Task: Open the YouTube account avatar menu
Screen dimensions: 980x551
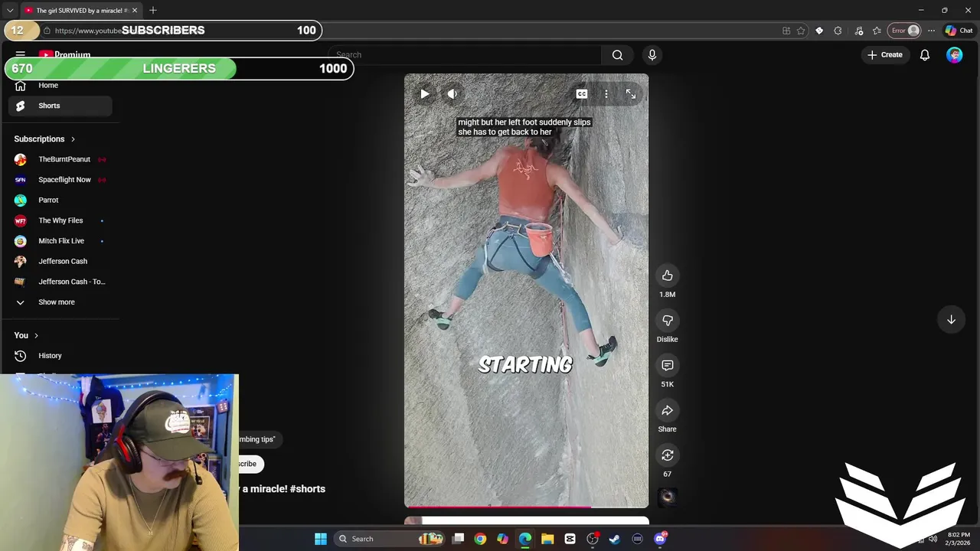Action: pyautogui.click(x=954, y=55)
